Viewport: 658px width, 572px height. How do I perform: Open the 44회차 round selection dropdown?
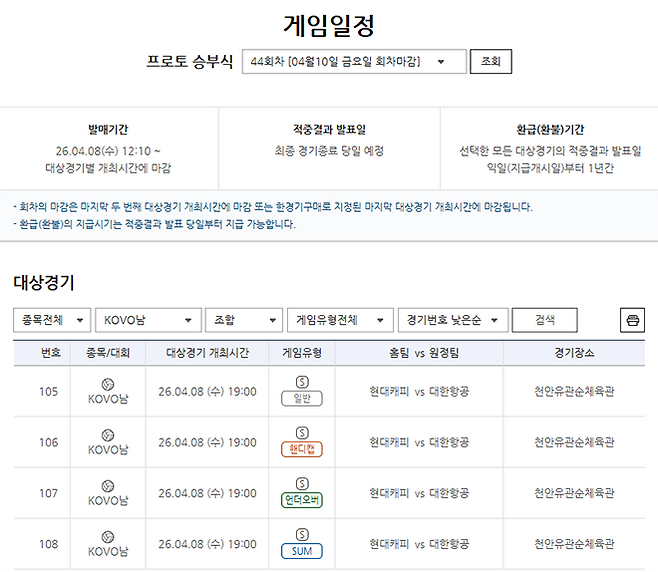[354, 62]
